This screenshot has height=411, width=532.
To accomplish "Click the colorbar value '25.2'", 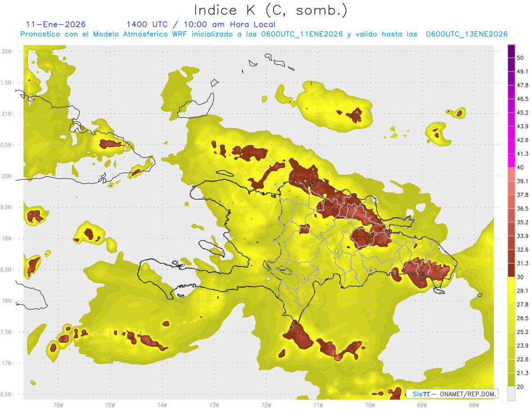I will [523, 332].
